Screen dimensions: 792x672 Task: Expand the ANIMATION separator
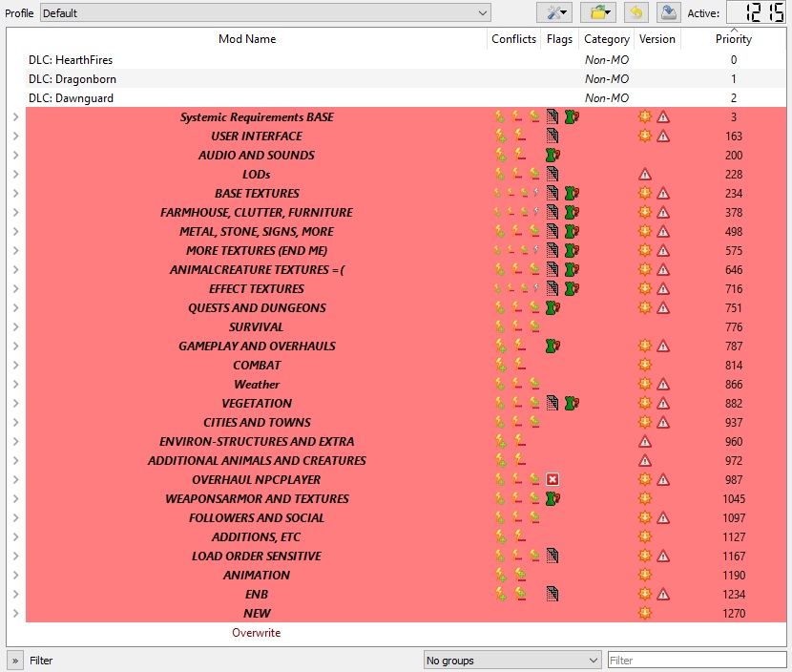15,575
